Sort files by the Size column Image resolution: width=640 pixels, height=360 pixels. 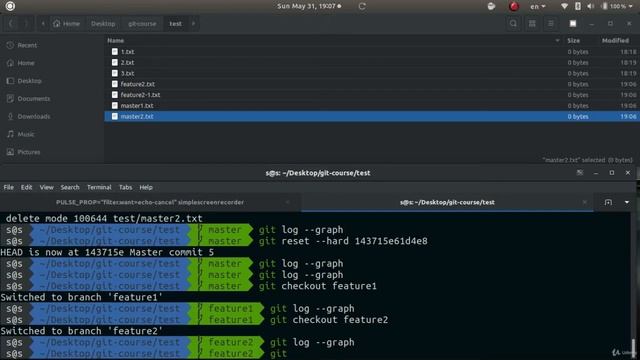(x=573, y=40)
